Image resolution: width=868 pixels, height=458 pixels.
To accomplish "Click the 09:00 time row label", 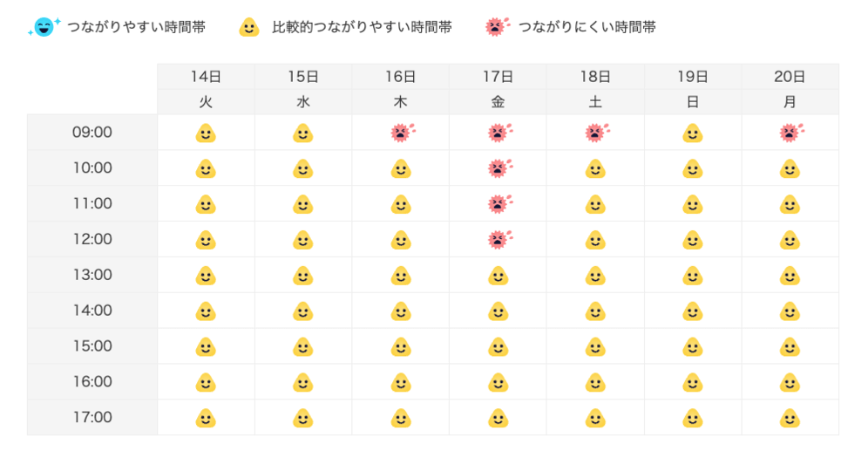I will tap(92, 133).
